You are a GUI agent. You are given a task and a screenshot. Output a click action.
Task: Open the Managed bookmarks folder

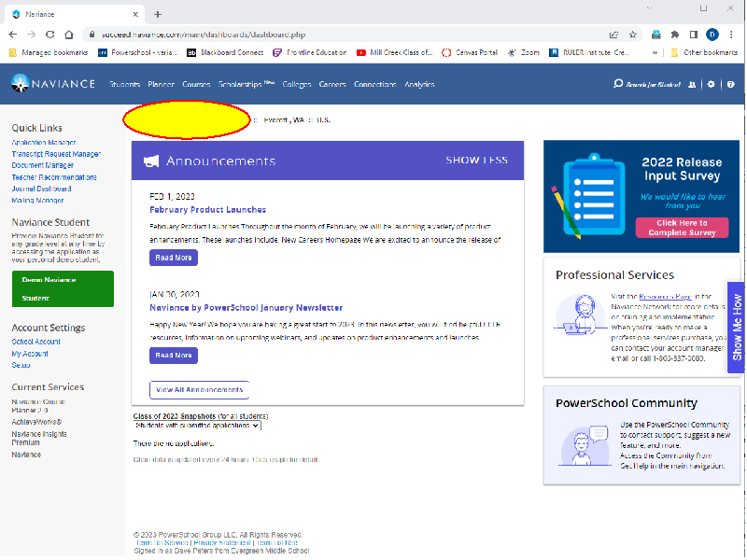[x=49, y=52]
